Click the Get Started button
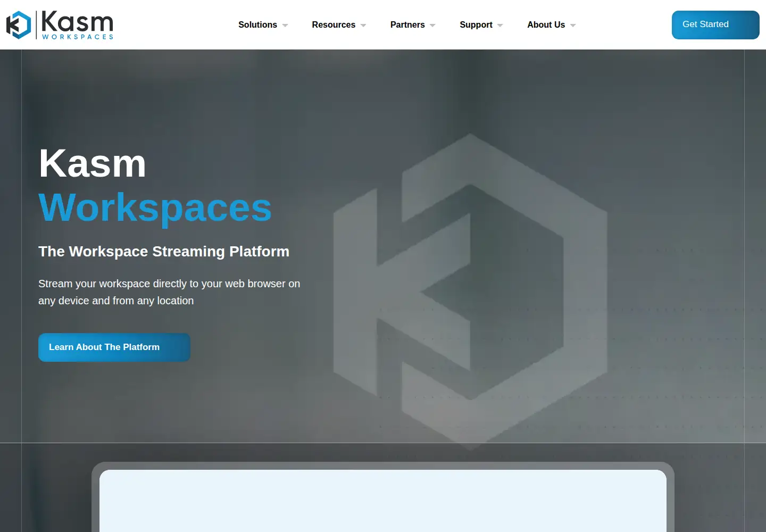The height and width of the screenshot is (532, 766). pyautogui.click(x=715, y=25)
